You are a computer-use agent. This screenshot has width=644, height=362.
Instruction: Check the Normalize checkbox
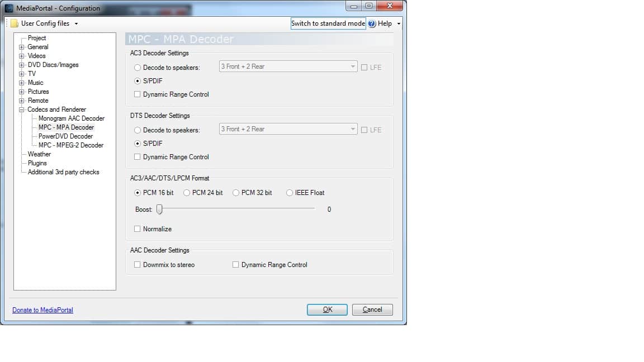[138, 229]
